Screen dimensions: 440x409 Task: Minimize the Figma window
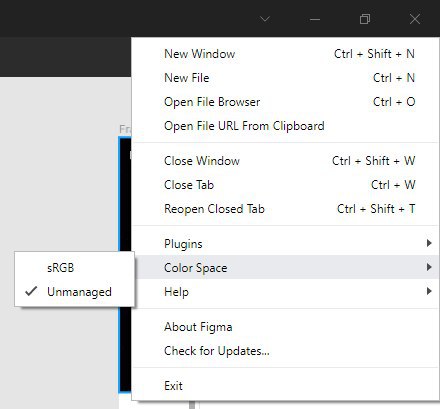[x=315, y=19]
